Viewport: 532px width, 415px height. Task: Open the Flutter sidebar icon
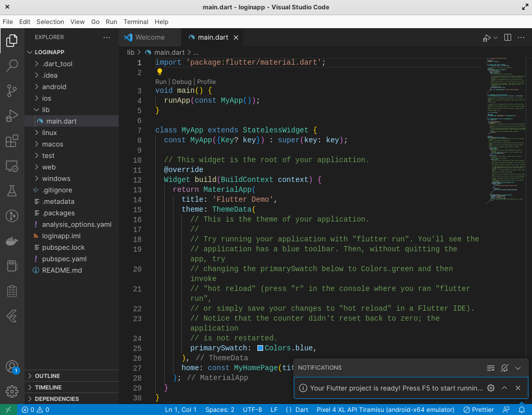[12, 316]
